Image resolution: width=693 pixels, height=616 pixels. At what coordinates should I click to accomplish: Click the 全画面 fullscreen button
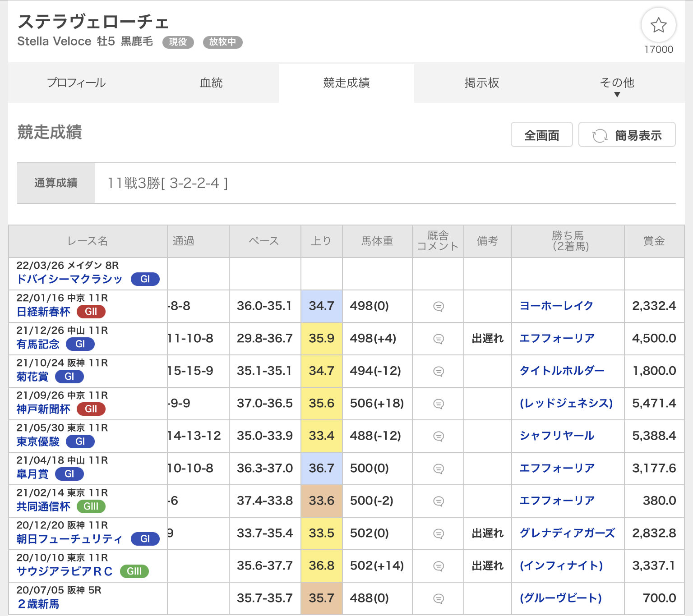pos(541,135)
